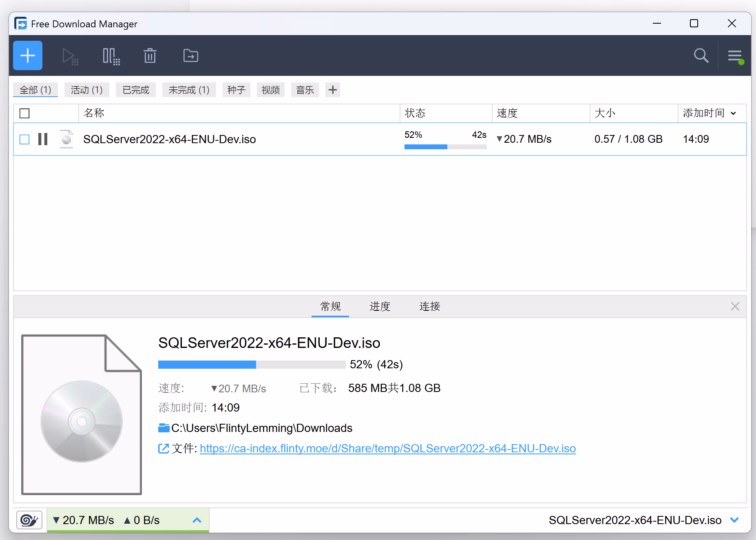Toggle snail mode icon in status bar
756x540 pixels.
point(29,520)
